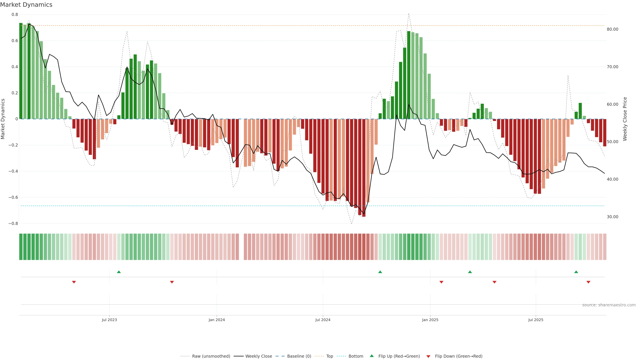Click the Jul 2024 axis label

323,320
